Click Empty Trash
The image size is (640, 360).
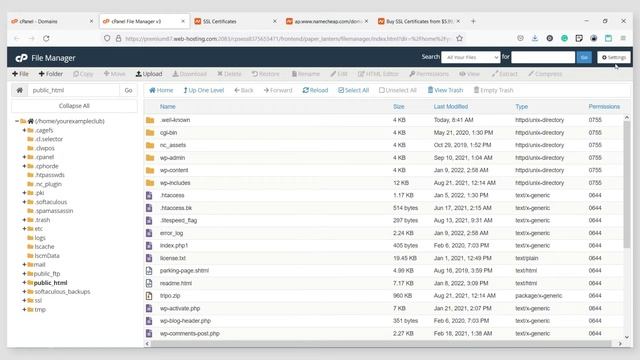pyautogui.click(x=493, y=90)
